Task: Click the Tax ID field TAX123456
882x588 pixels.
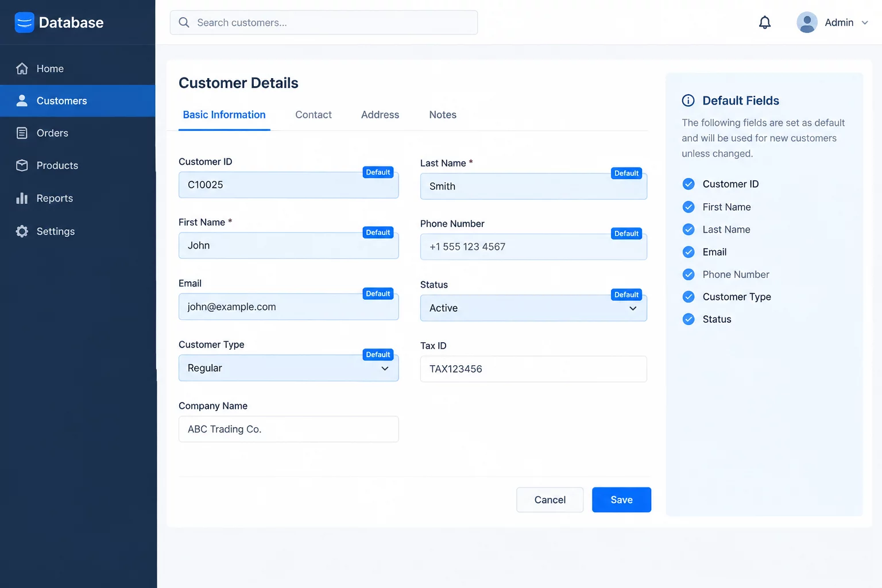Action: 533,369
